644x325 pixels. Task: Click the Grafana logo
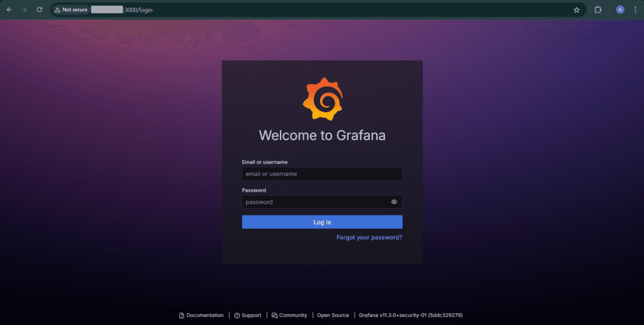323,99
